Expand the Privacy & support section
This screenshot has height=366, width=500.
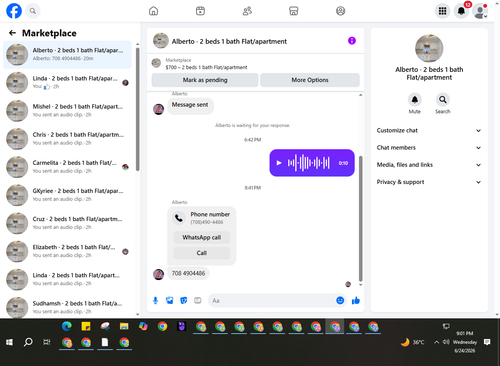[x=429, y=182]
